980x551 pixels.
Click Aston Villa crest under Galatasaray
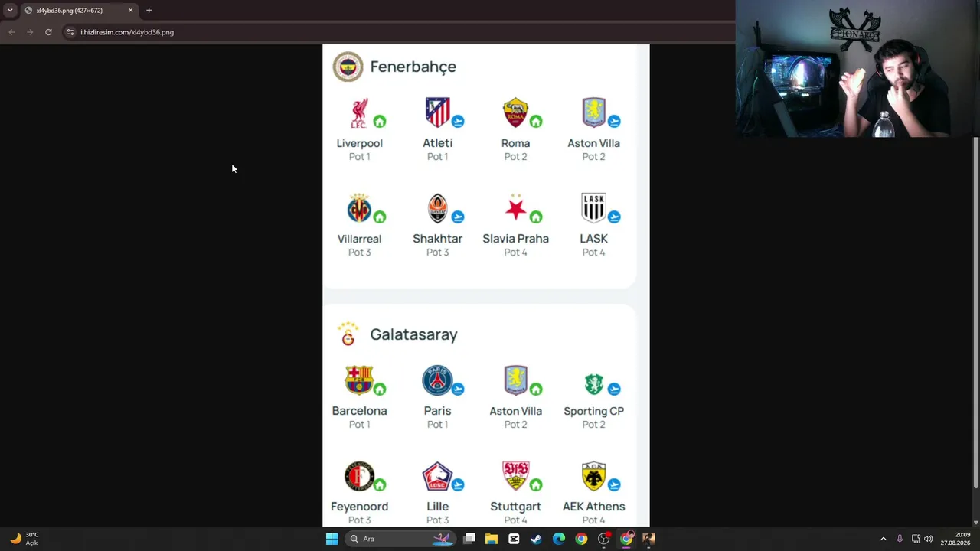[x=515, y=380]
